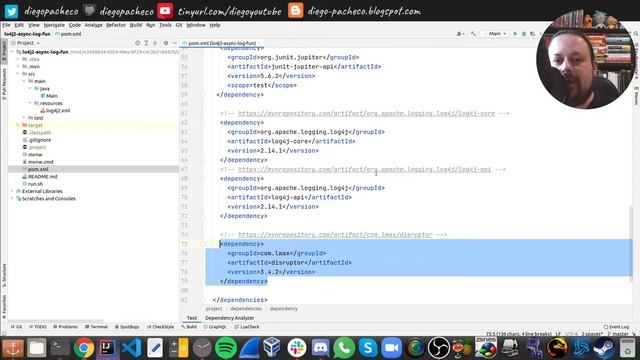Open Google Chrome from the dock
Viewport: 640px width, 360px height.
tap(84, 348)
